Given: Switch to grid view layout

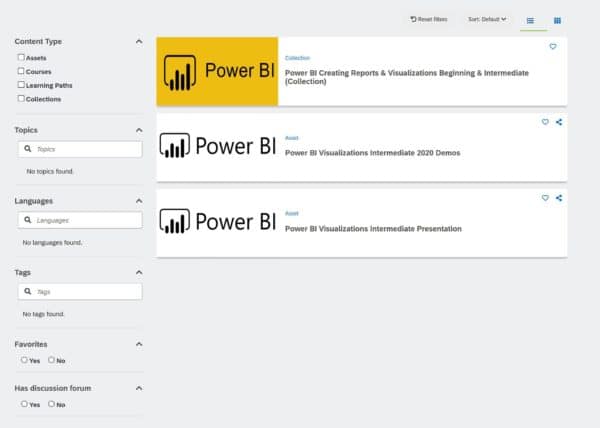Looking at the screenshot, I should click(557, 19).
